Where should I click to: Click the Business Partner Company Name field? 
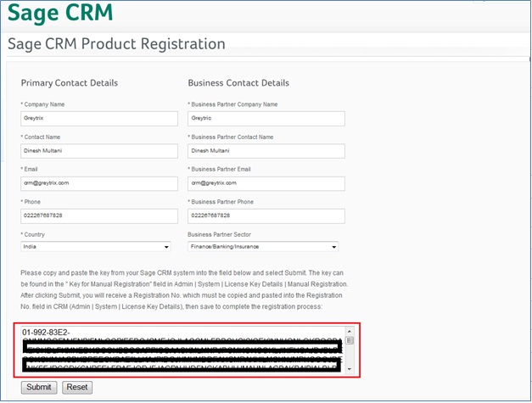tap(266, 119)
